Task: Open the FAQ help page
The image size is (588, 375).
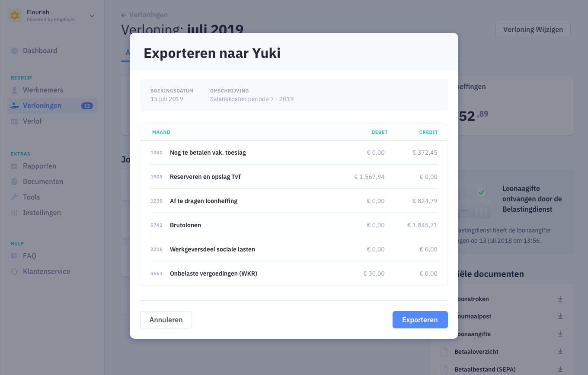Action: click(x=29, y=256)
